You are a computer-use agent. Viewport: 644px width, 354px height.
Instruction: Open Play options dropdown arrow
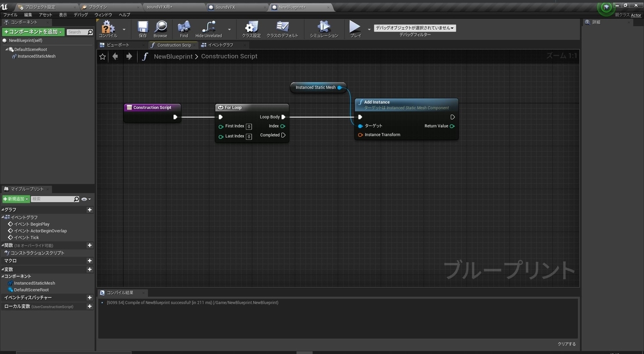point(369,29)
